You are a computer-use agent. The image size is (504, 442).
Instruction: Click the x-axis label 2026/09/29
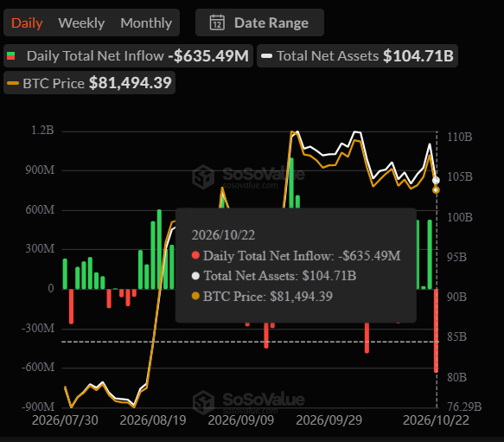pyautogui.click(x=329, y=420)
